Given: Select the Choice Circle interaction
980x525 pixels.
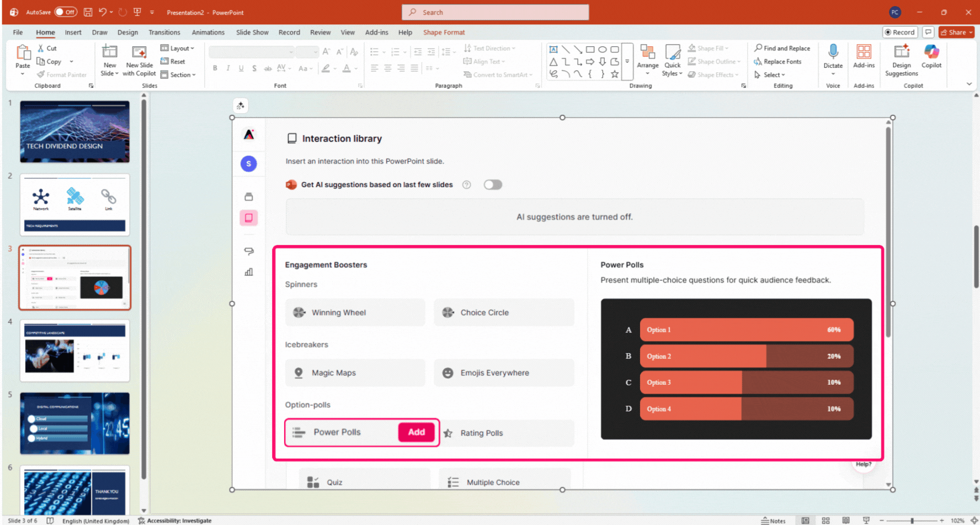Looking at the screenshot, I should tap(504, 312).
